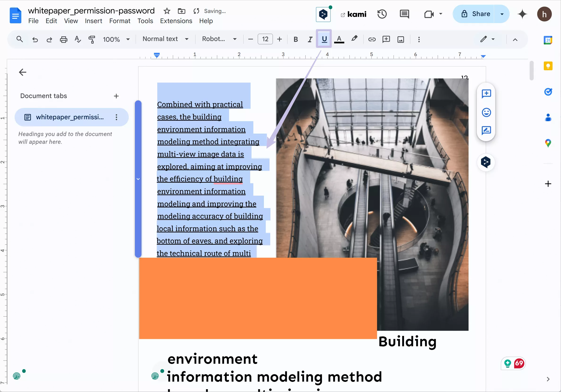Open the Google Docs home icon
The height and width of the screenshot is (392, 561).
15,15
